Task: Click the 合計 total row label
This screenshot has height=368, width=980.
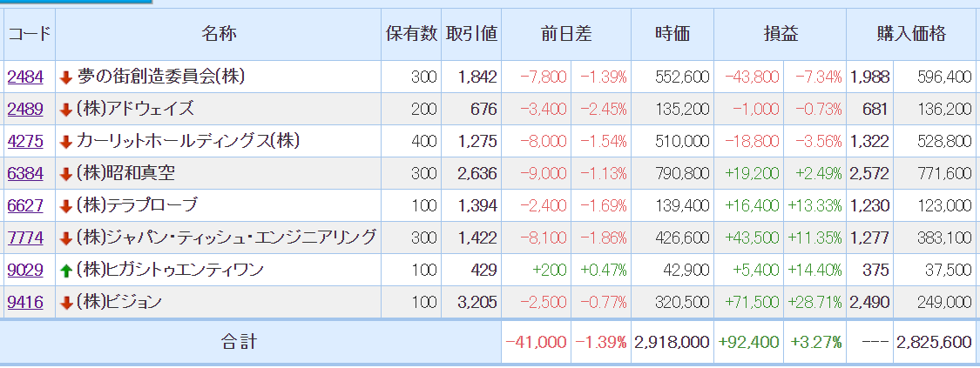Action: coord(239,342)
